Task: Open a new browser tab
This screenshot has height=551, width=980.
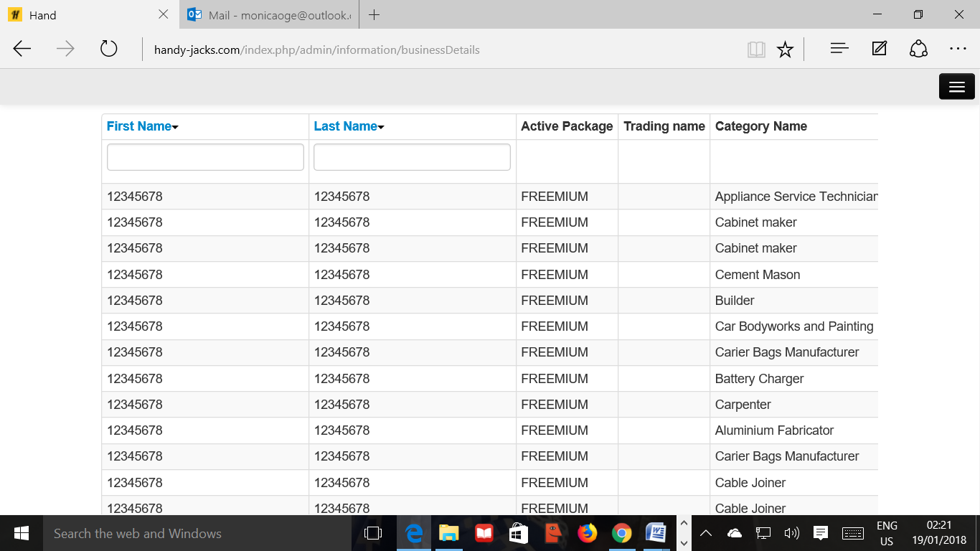Action: 374,15
